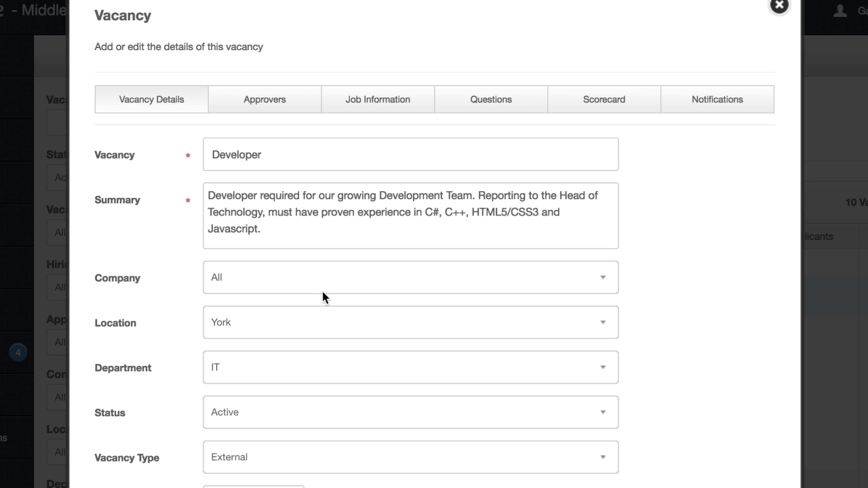This screenshot has width=868, height=488.
Task: Close the Vacancy dialog with X icon
Action: pyautogui.click(x=779, y=5)
